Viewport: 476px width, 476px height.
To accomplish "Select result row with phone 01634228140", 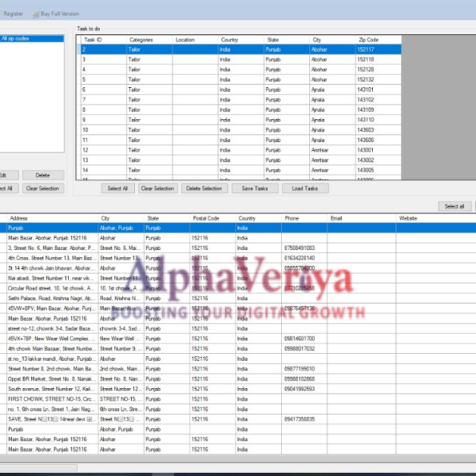I will tap(238, 258).
